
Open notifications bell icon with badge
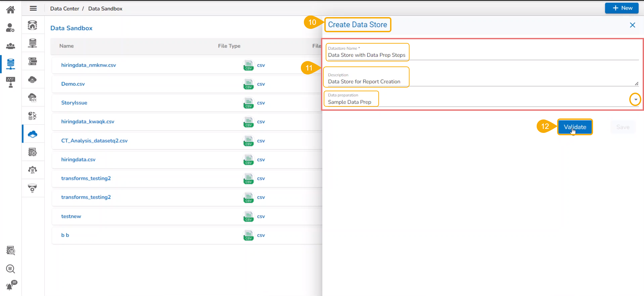(10, 286)
